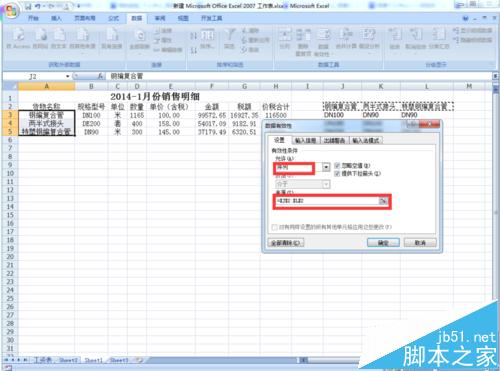Click Show Detail (显示明细数据)
This screenshot has width=500, height=371.
pos(473,31)
